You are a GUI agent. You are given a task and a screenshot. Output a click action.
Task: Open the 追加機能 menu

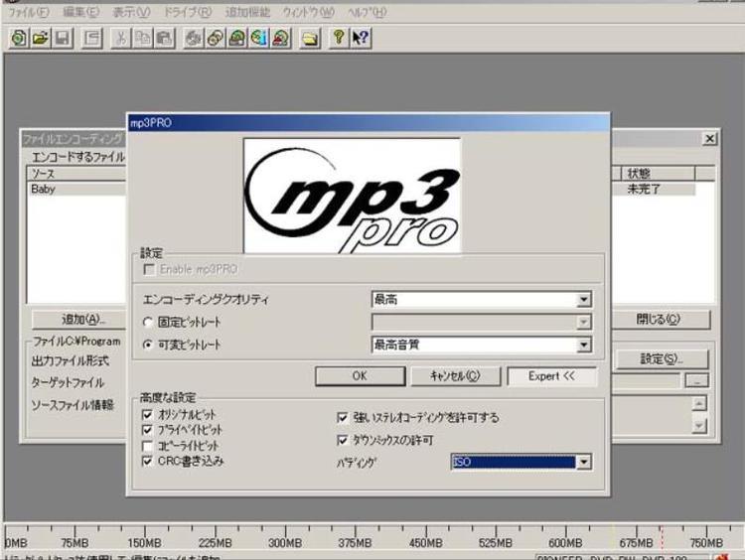click(247, 12)
